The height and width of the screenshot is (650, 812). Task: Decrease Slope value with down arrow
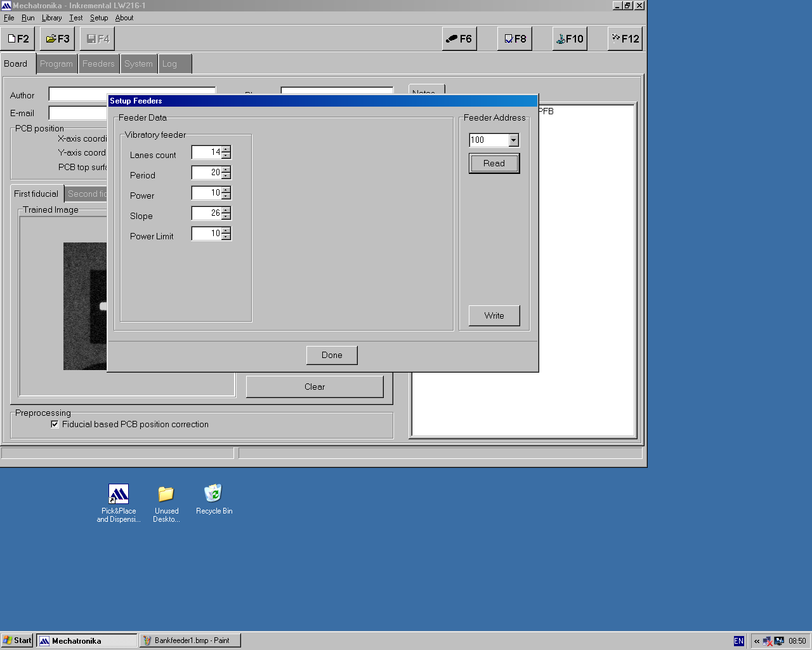[x=226, y=216]
